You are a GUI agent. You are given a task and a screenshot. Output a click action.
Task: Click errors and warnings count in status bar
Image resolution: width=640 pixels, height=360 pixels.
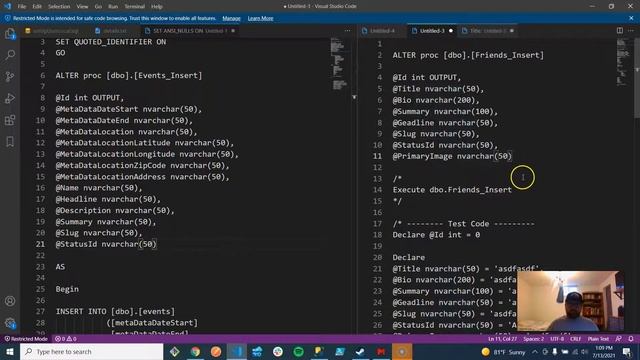[66, 339]
